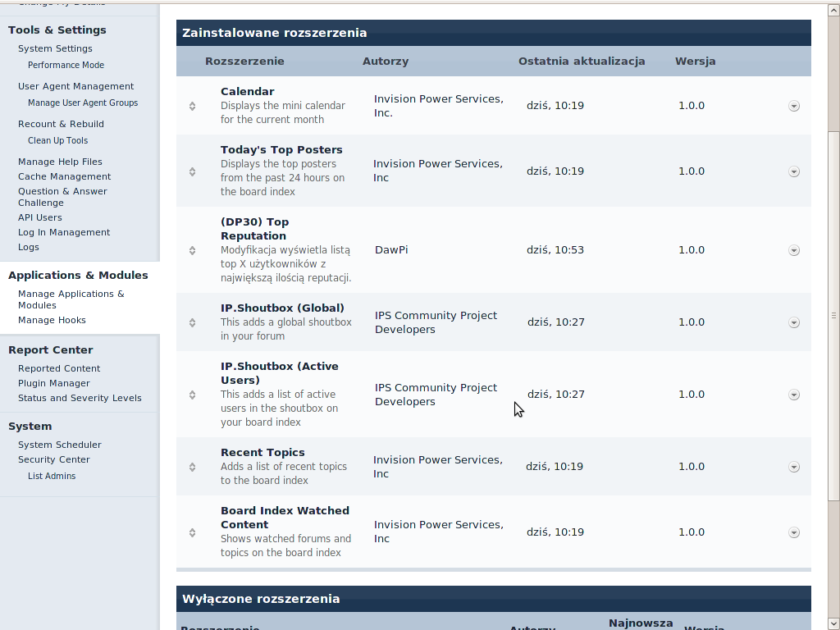Screen dimensions: 840x630
Task: Open the dropdown arrow for Recent Topics
Action: click(x=793, y=467)
